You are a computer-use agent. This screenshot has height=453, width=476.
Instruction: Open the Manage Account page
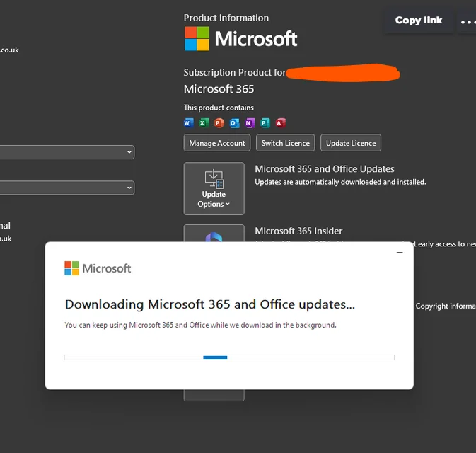pos(217,143)
